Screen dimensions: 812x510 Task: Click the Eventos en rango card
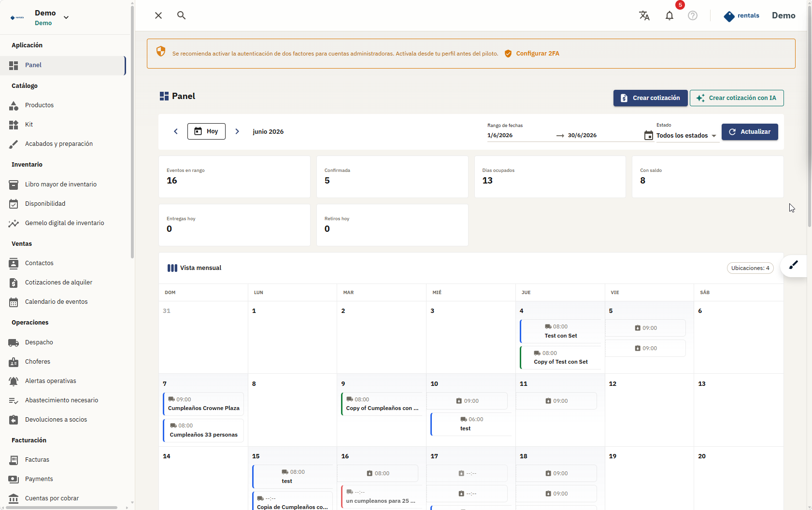(x=234, y=177)
